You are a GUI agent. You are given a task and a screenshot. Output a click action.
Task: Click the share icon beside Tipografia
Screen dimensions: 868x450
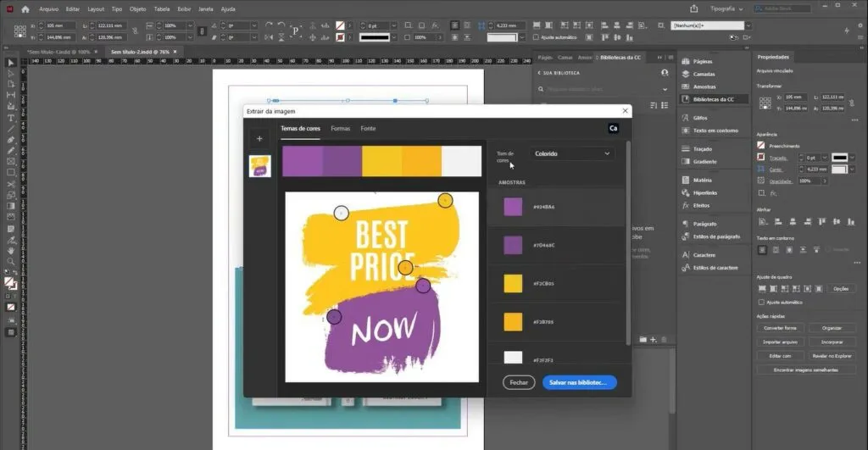(x=694, y=8)
